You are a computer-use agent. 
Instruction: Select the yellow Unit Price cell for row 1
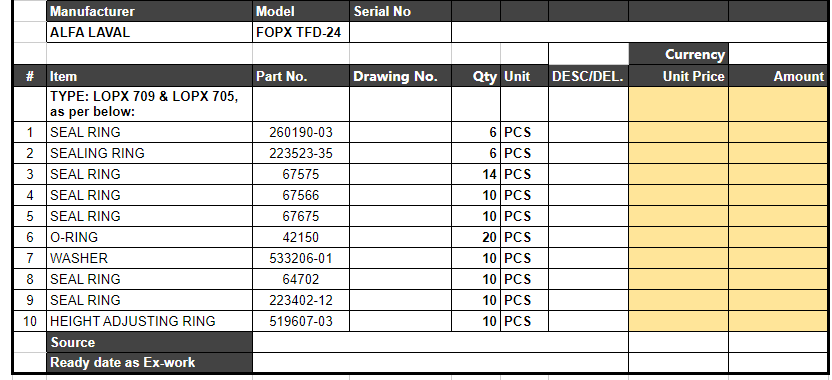(678, 132)
